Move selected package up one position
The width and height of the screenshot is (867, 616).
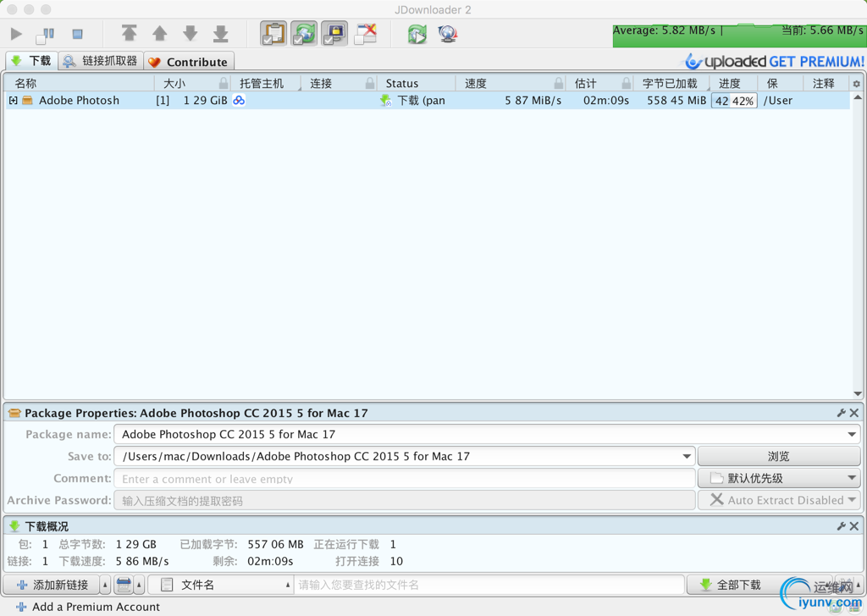(160, 33)
